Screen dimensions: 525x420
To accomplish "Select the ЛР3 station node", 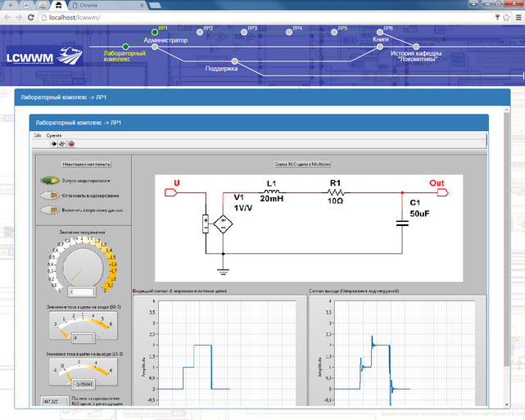I will 245,32.
